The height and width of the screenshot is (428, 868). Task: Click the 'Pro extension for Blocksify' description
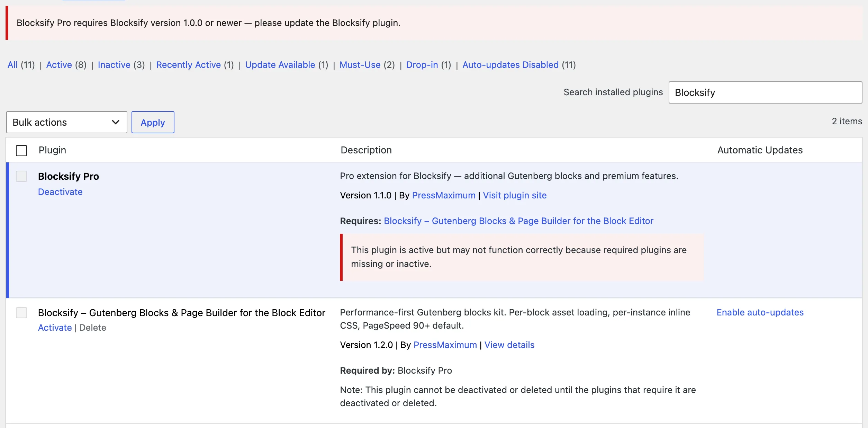509,176
